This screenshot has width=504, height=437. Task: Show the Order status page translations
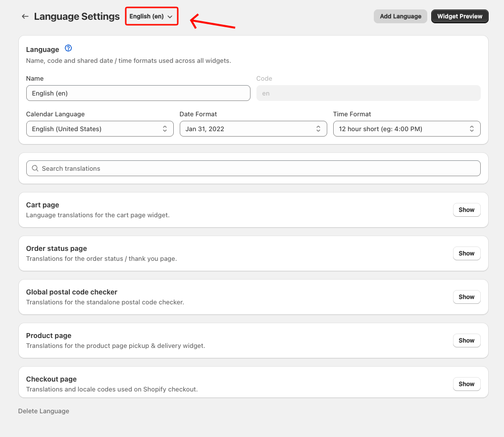pos(466,253)
